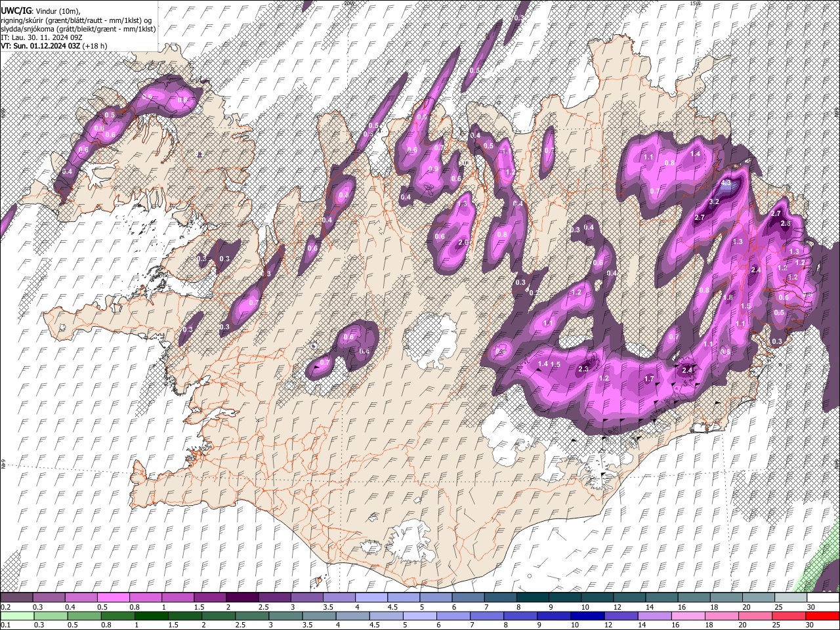Image resolution: width=840 pixels, height=630 pixels.
Task: Click the 3.2 label's neighbour 1.8 value in the east
Action: pos(728,298)
